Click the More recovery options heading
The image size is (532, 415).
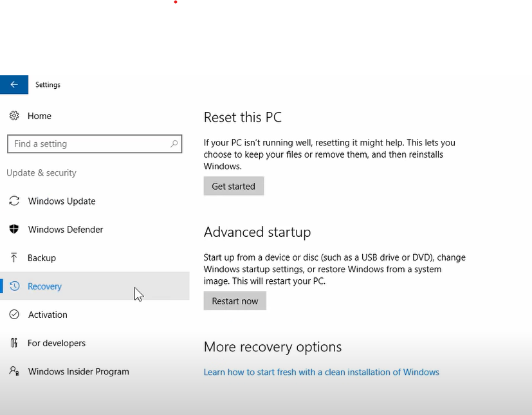click(x=273, y=347)
